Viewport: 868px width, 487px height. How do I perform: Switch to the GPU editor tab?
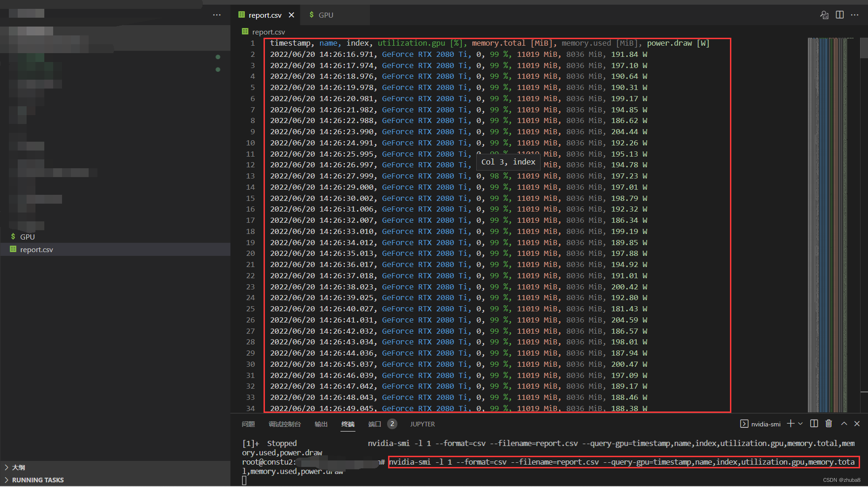[x=326, y=15]
